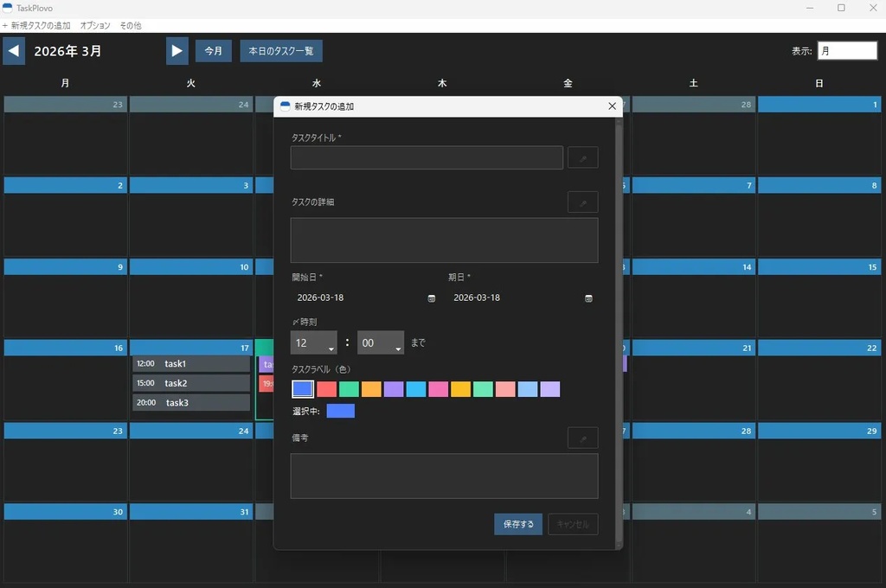Open task2 at 15:00 on March 17
Viewport: 886px width, 588px height.
pyautogui.click(x=191, y=383)
